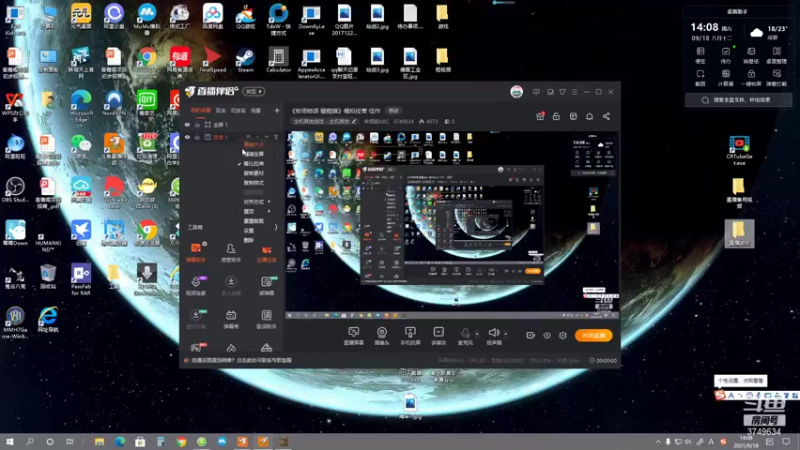Screen dimensions: 800x450
Task: Show hidden icons chevron in system tray
Action: 658,442
